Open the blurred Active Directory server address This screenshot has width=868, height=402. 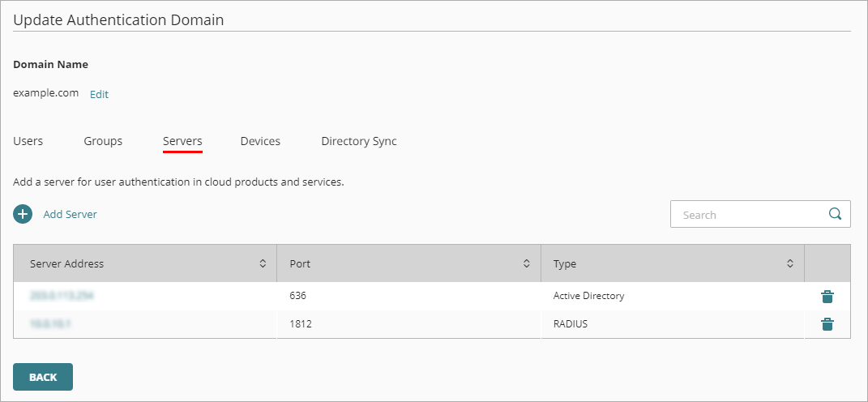62,297
